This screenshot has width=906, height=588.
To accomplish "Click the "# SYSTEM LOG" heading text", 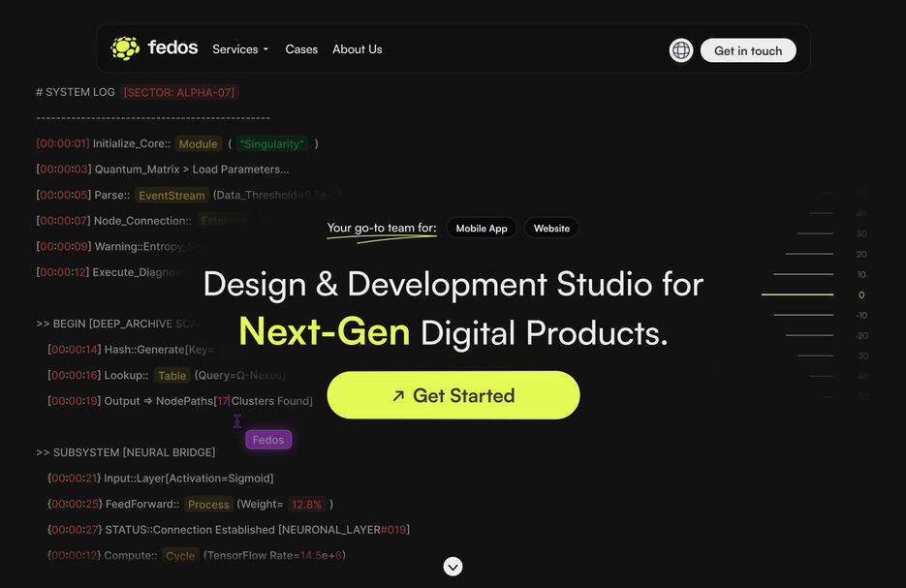I will (76, 92).
